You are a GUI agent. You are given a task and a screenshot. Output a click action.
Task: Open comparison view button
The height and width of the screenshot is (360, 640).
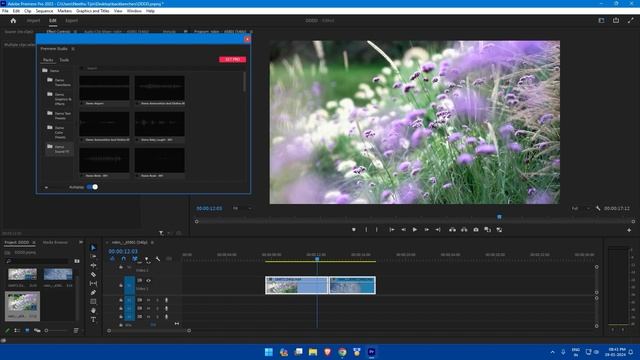tap(487, 230)
